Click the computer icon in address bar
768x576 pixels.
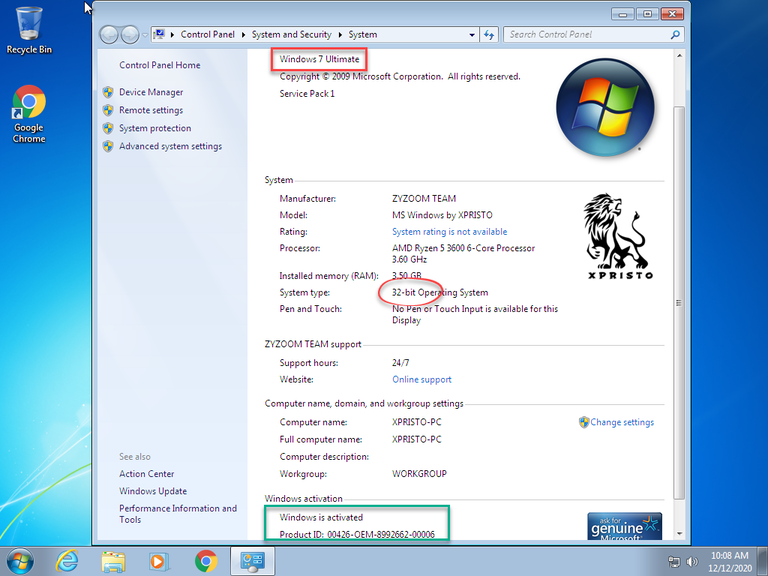pos(159,34)
